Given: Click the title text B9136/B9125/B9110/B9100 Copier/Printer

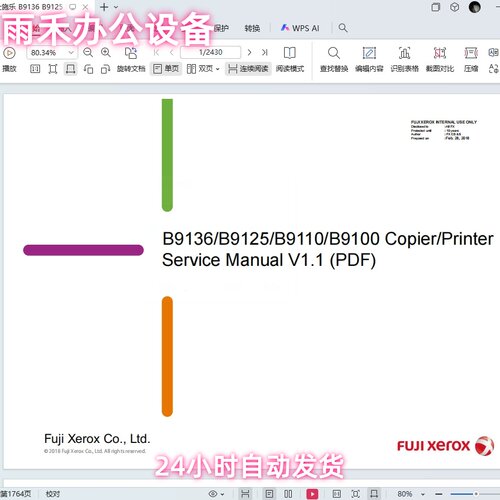Looking at the screenshot, I should 328,239.
